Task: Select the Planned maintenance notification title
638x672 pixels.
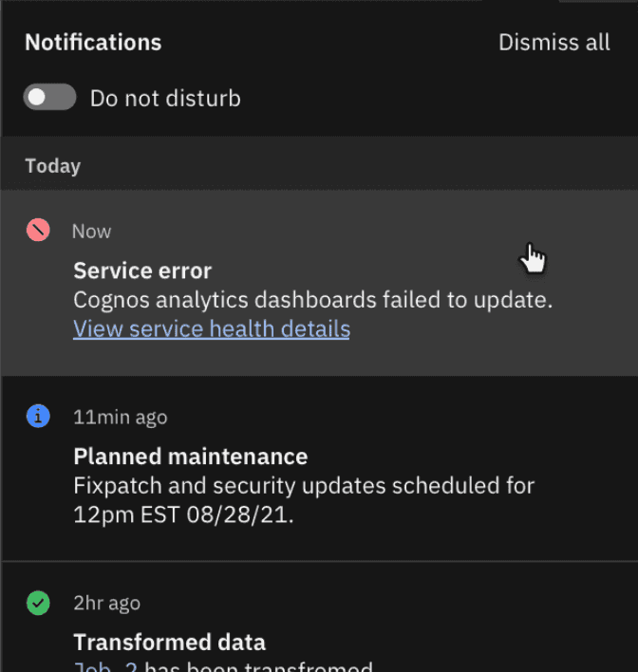Action: pyautogui.click(x=190, y=457)
